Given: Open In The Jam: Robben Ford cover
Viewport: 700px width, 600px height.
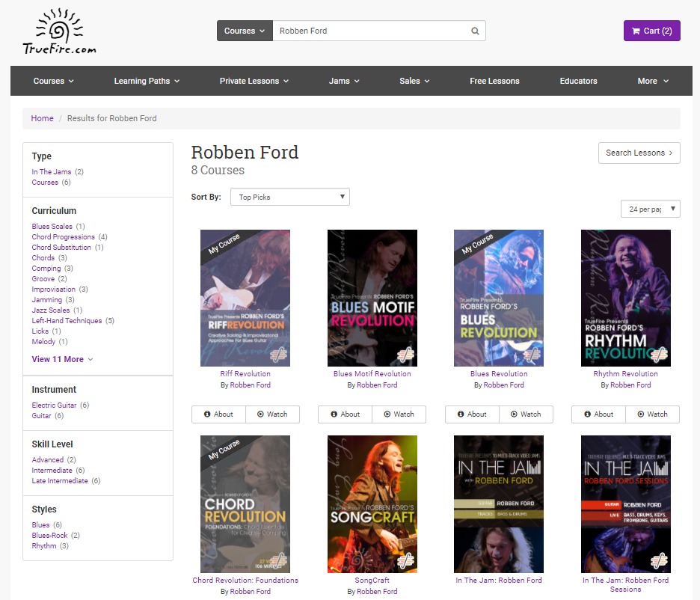Looking at the screenshot, I should click(x=499, y=504).
